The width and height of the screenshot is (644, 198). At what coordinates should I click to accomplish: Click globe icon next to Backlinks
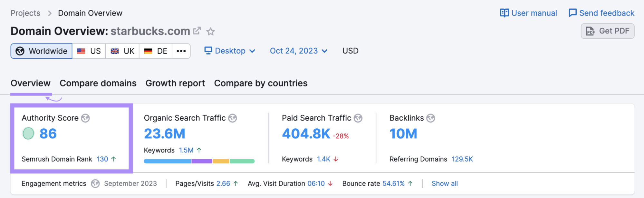(431, 118)
